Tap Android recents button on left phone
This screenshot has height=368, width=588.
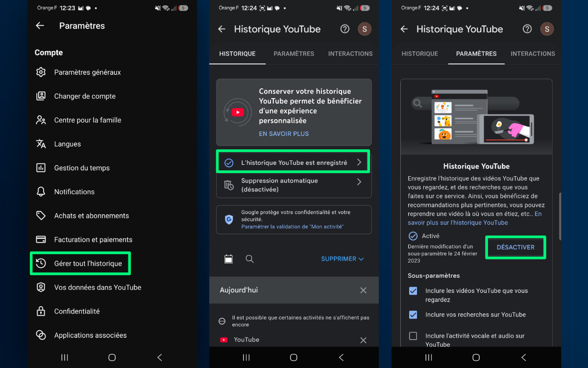click(65, 358)
